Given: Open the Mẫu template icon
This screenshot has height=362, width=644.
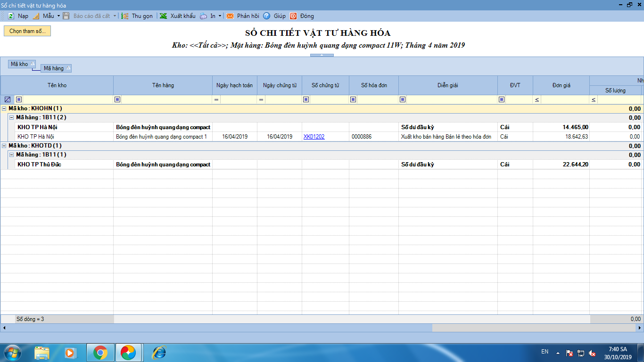Looking at the screenshot, I should pyautogui.click(x=36, y=16).
